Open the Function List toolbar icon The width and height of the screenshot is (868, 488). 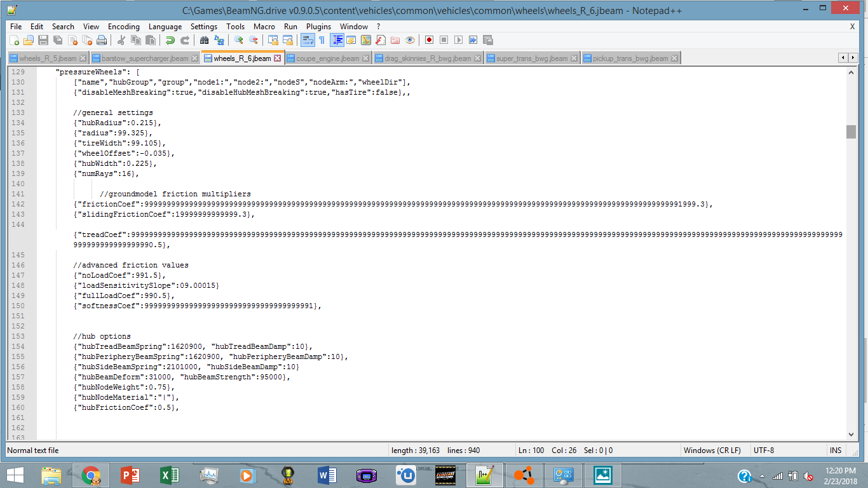click(x=381, y=40)
